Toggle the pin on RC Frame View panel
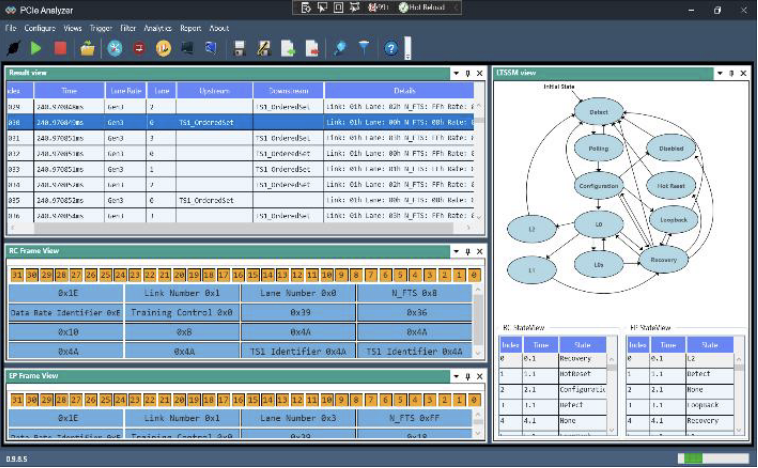Screen dimensions: 758x468 coord(468,252)
